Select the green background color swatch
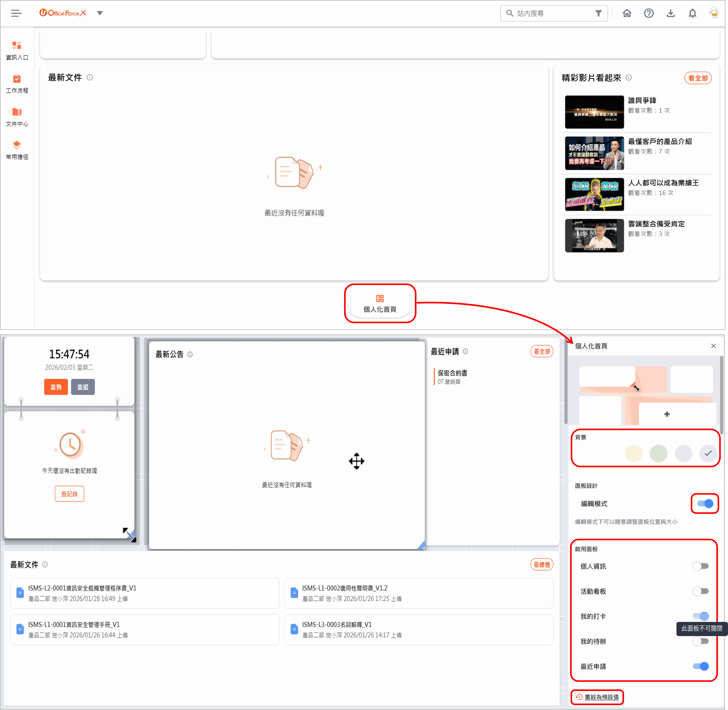The width and height of the screenshot is (728, 710). tap(658, 453)
